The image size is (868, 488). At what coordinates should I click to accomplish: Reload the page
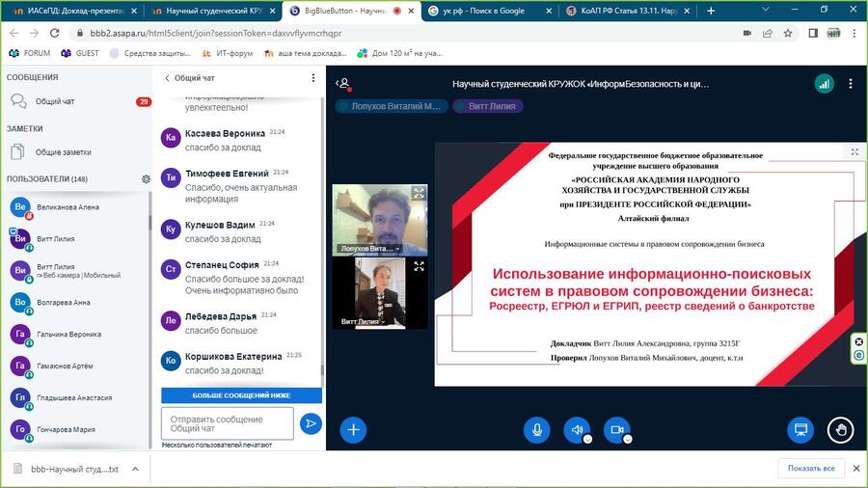point(54,33)
